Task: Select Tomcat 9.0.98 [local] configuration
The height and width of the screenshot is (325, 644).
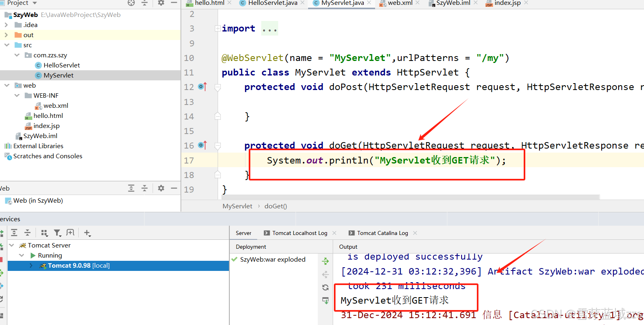Action: [118, 266]
